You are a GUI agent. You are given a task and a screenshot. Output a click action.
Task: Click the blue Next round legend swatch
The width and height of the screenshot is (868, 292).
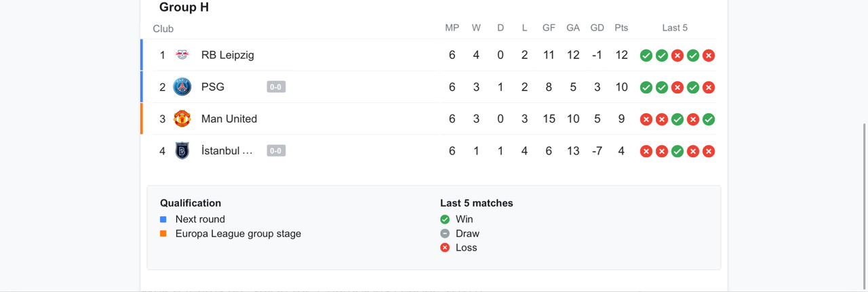[163, 219]
